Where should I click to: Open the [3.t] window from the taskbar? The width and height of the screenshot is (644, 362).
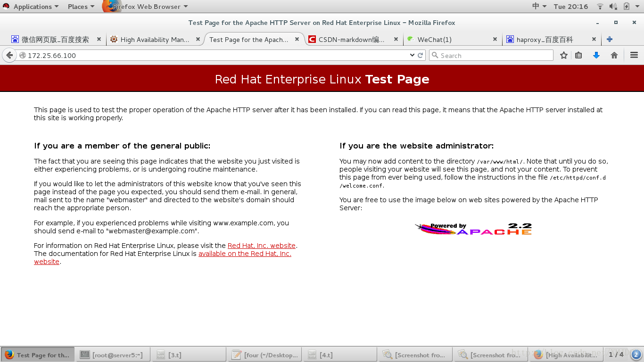point(189,354)
